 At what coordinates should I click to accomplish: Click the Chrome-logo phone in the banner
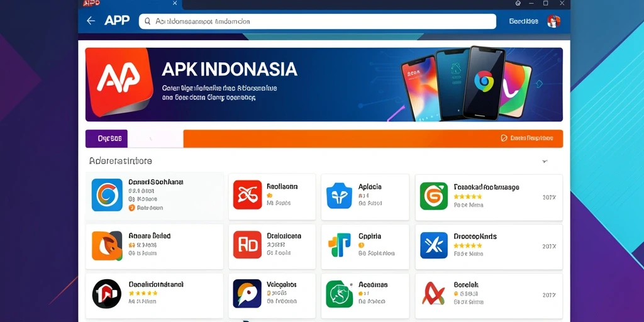click(x=484, y=82)
